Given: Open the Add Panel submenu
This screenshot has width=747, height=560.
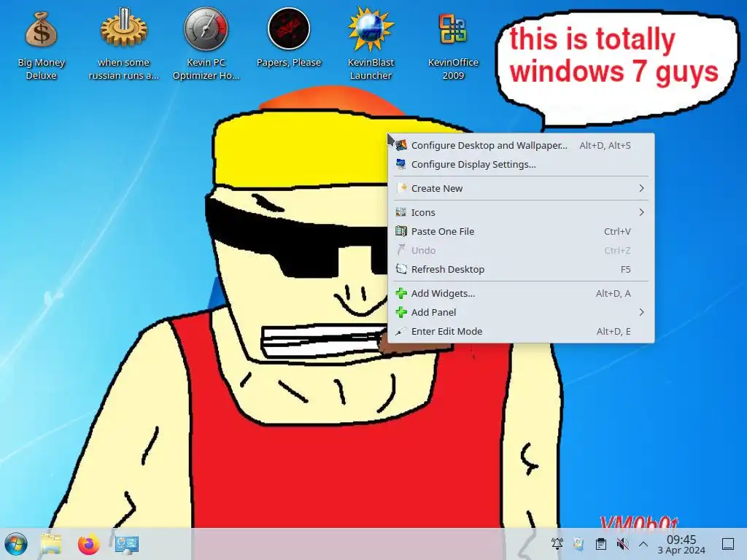Looking at the screenshot, I should [521, 312].
